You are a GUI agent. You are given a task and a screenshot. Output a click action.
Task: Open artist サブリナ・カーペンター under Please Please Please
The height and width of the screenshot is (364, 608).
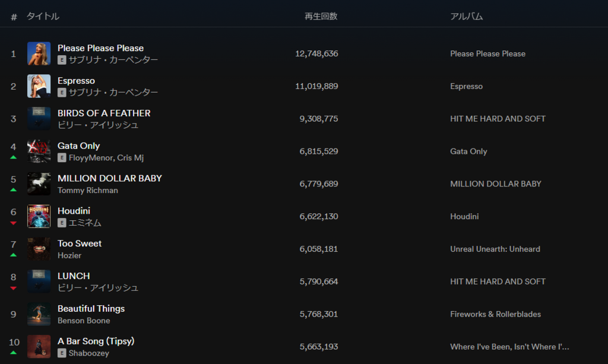coord(113,60)
